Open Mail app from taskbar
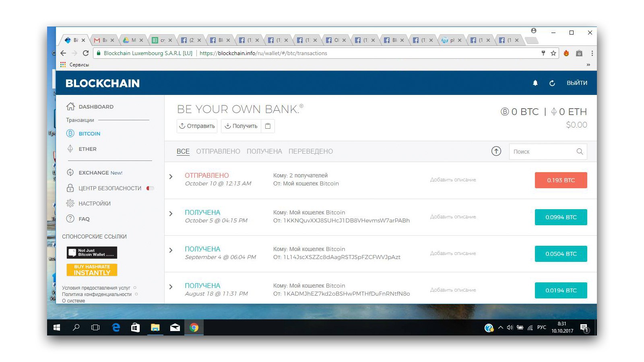Screen dimensions: 644x362 pyautogui.click(x=175, y=327)
